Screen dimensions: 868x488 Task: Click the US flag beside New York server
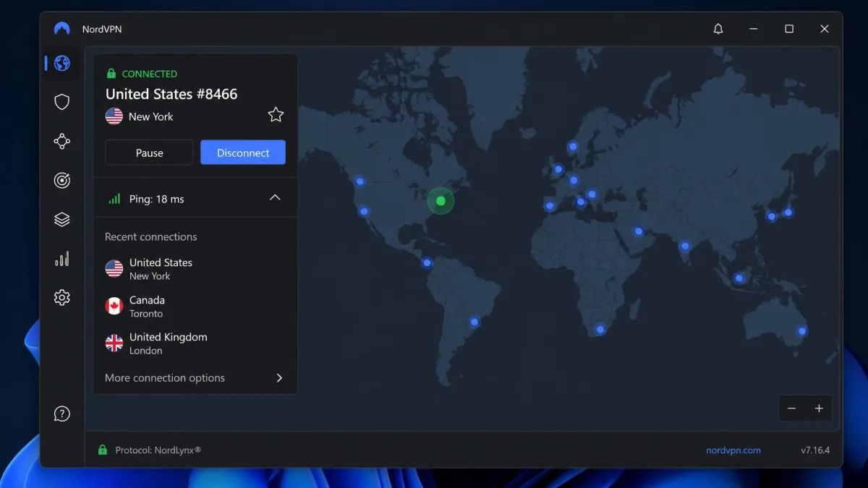(x=114, y=116)
